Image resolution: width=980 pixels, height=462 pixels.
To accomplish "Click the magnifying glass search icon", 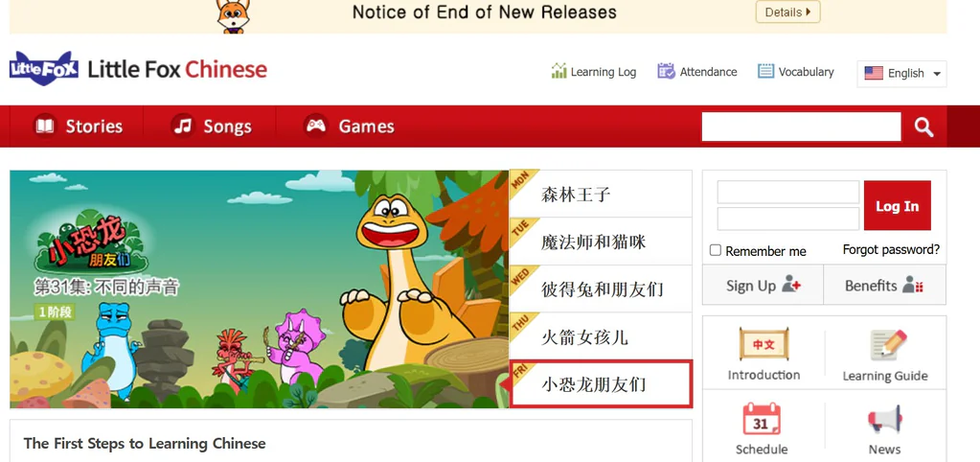I will tap(923, 127).
